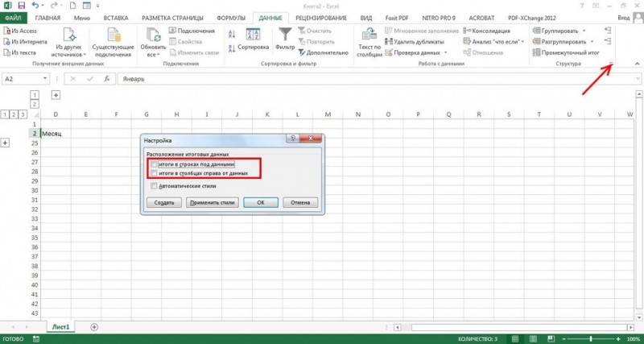Open the Data Validation (Проверка данных) dropdown arrow
The image size is (644, 344).
tap(446, 52)
